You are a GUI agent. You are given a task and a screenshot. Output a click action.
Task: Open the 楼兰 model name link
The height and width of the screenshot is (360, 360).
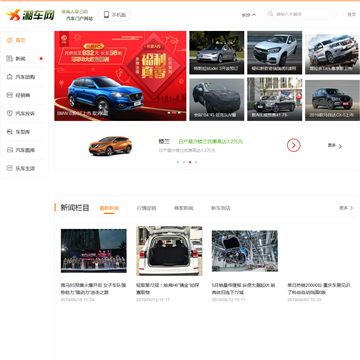tap(164, 141)
